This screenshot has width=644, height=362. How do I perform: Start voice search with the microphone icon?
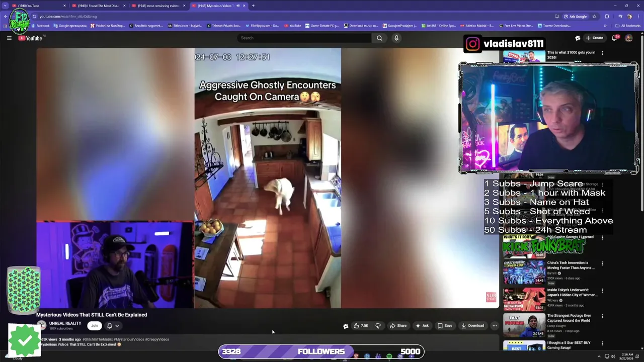pyautogui.click(x=396, y=38)
